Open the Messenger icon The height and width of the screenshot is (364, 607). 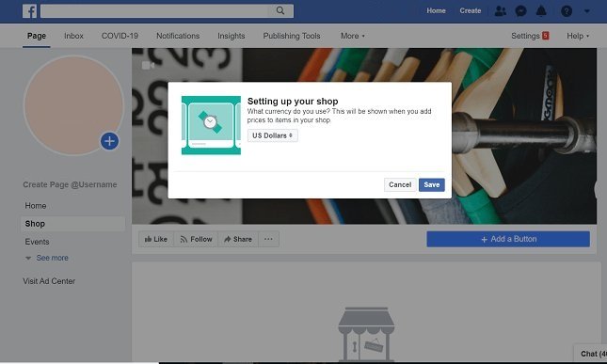point(520,11)
